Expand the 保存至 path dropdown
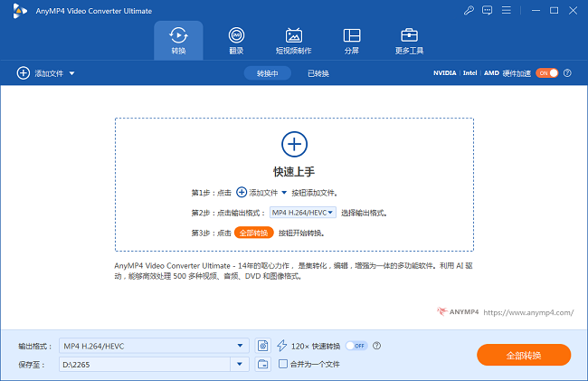 (x=241, y=364)
